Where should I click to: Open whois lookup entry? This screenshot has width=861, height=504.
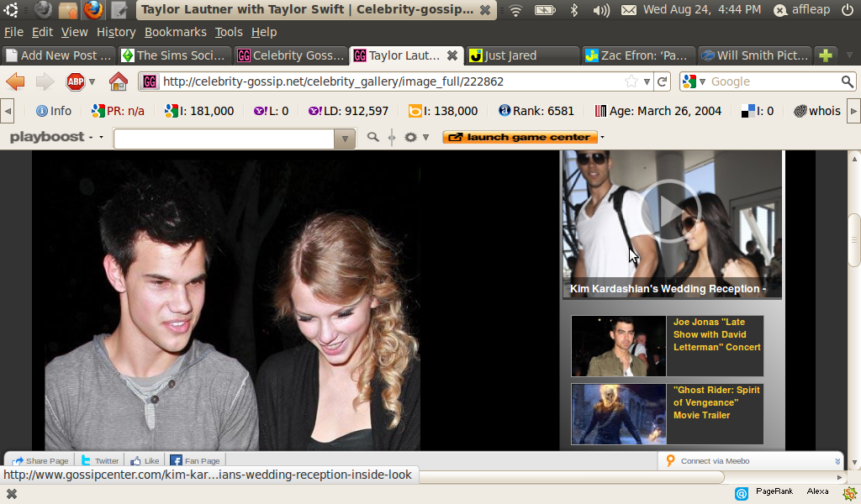pos(817,111)
